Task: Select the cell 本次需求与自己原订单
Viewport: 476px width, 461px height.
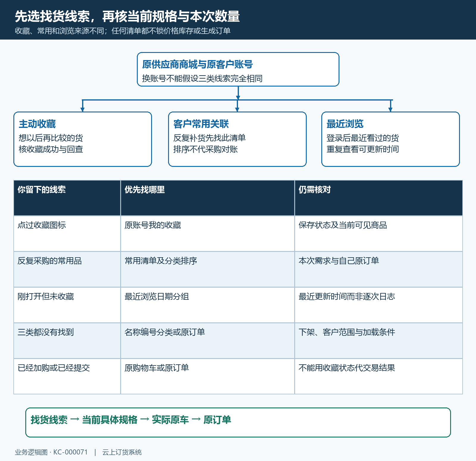Action: [x=378, y=269]
